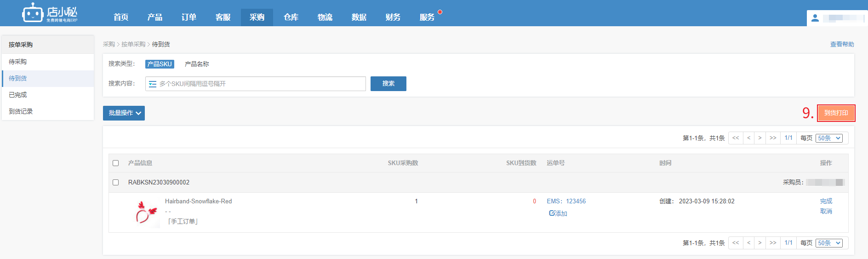Click the 添加 tracking number edit icon
Screen dimensions: 868x259
(552, 213)
